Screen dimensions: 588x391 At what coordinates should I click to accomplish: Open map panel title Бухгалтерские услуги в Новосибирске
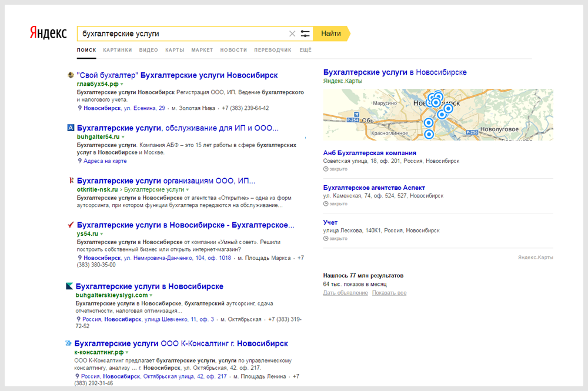pyautogui.click(x=395, y=72)
